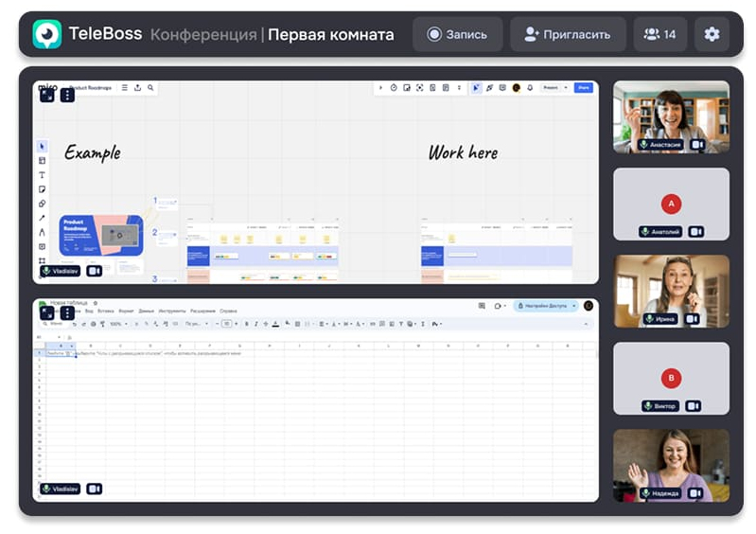
Task: Click the Пригласить button
Action: 568,34
